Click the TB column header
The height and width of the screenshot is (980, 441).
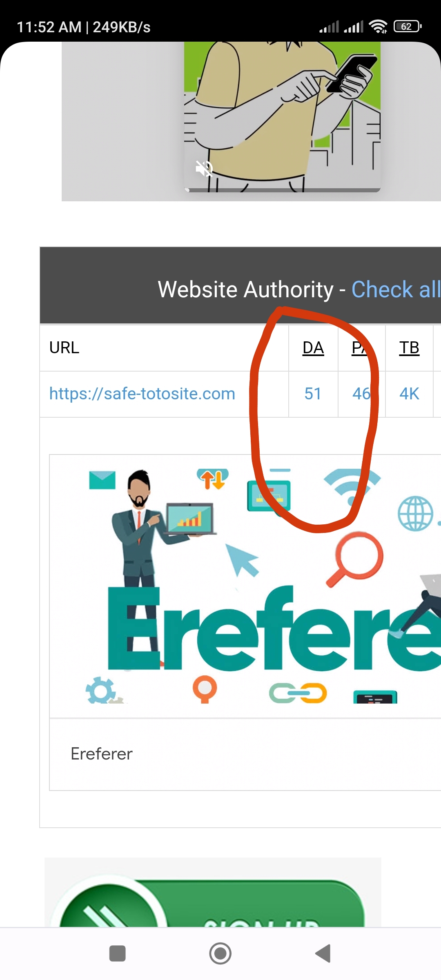[x=409, y=348]
